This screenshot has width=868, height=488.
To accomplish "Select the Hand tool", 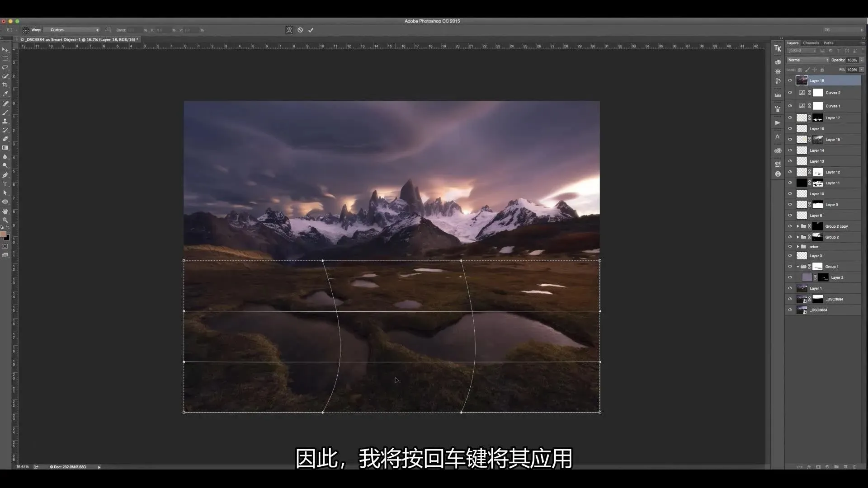I will tap(5, 211).
